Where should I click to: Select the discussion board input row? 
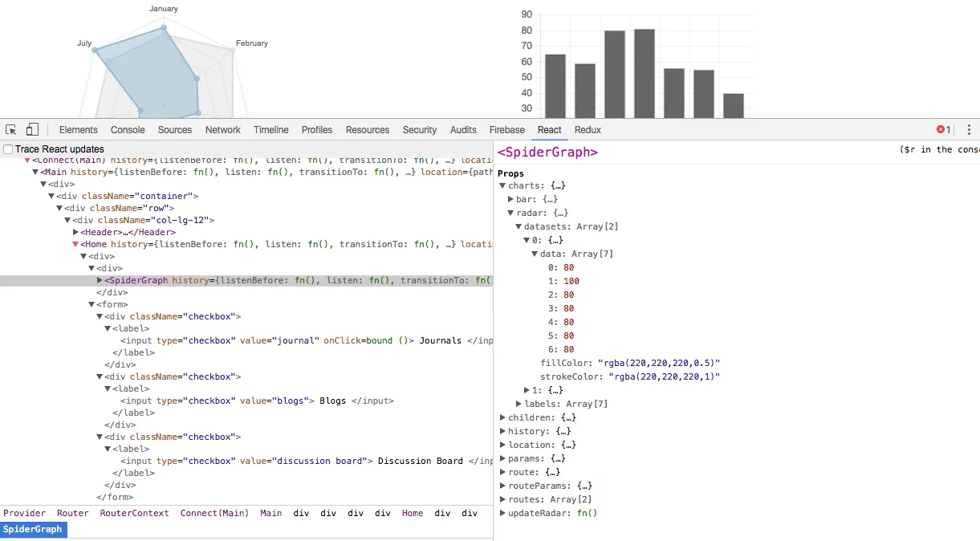tap(307, 461)
